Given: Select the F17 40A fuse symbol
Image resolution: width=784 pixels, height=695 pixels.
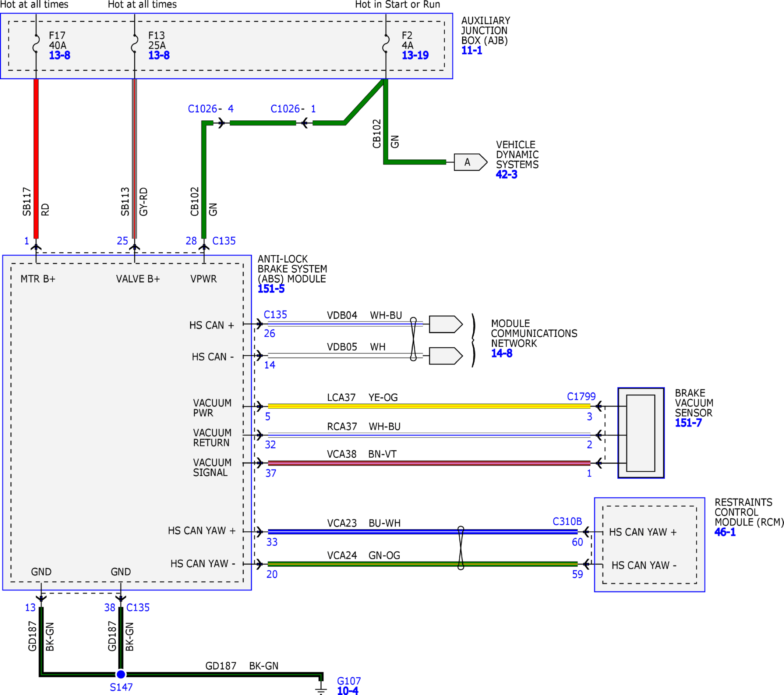Looking at the screenshot, I should click(36, 44).
